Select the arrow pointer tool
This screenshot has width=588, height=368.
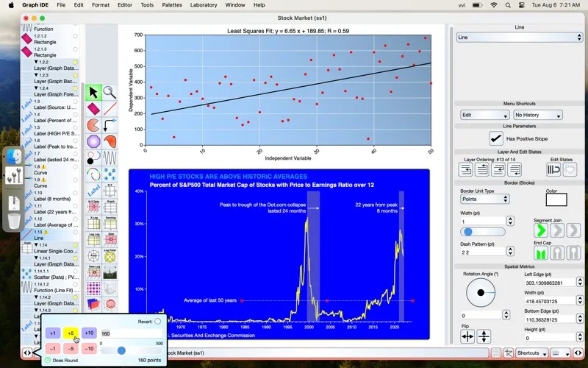[93, 93]
